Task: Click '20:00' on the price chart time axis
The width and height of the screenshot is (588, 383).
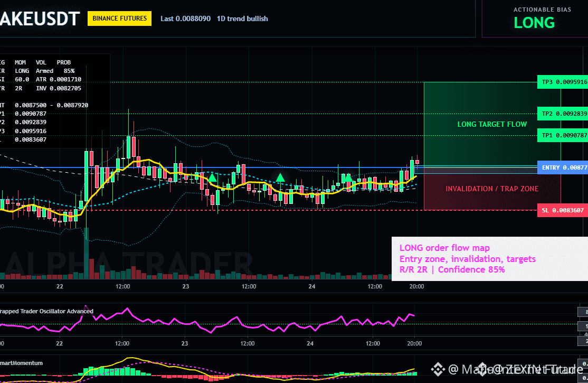Action: pyautogui.click(x=416, y=286)
